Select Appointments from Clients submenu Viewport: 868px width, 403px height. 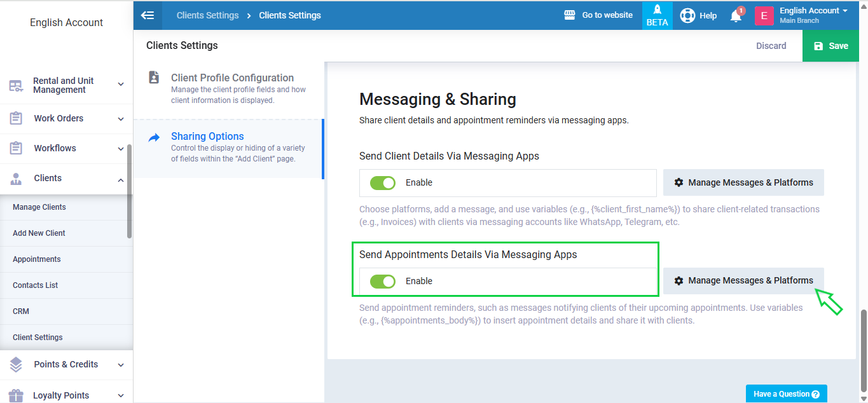click(x=37, y=259)
